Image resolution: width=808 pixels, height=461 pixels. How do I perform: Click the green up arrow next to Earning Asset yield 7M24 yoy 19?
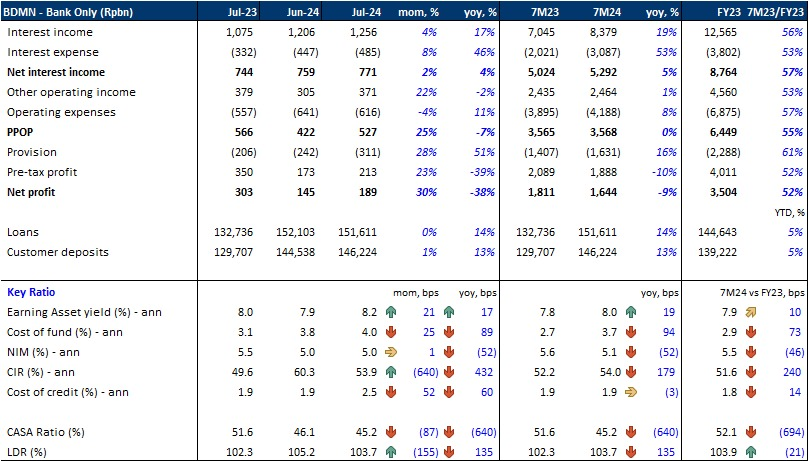click(631, 312)
